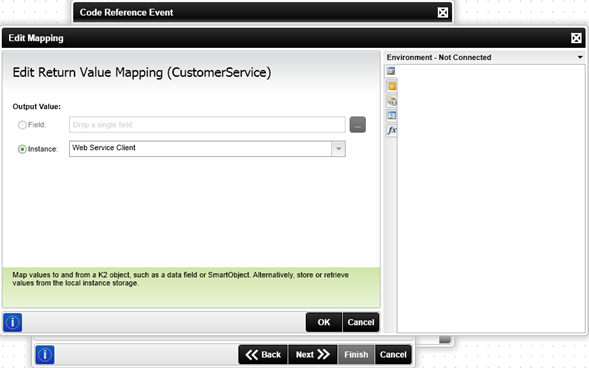Switch to the blue window icon tab

coord(391,116)
